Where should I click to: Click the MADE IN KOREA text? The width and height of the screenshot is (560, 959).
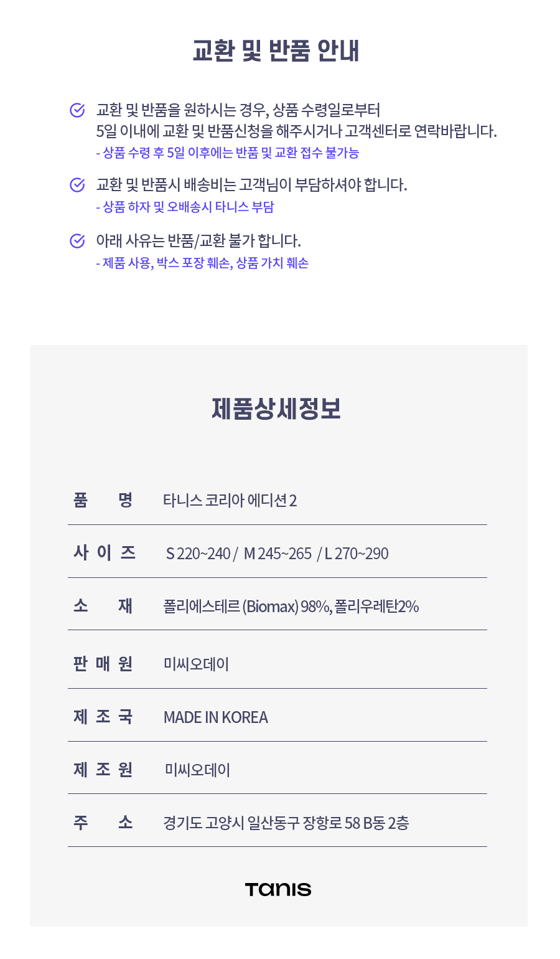[x=215, y=717]
